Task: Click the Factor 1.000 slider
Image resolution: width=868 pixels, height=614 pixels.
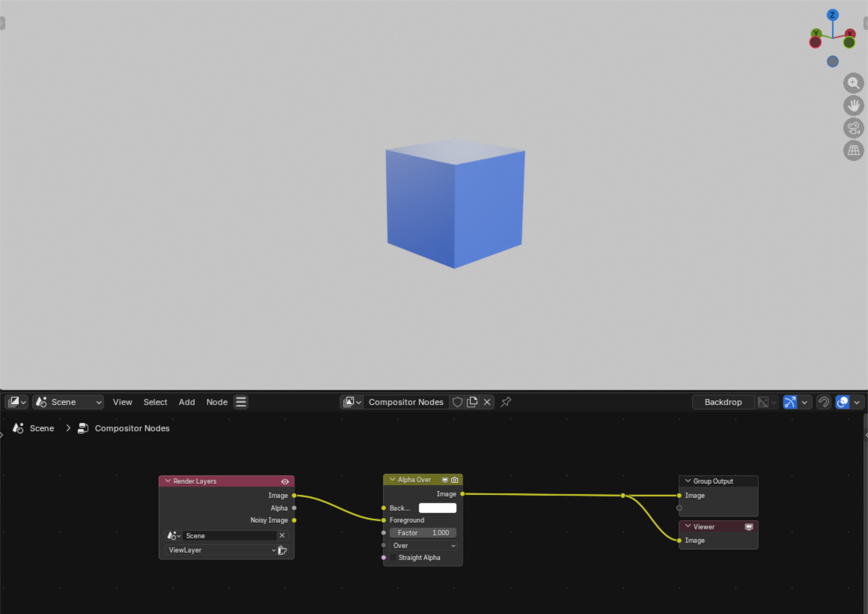Action: pos(423,533)
